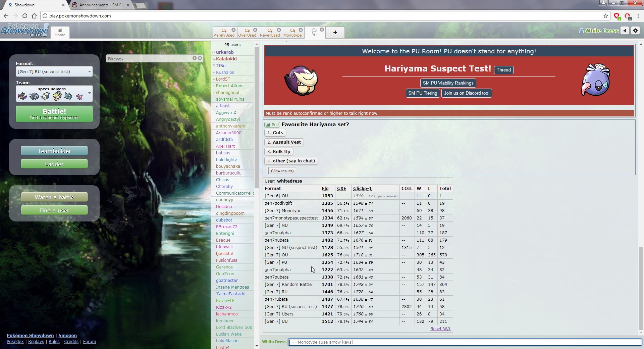The width and height of the screenshot is (644, 349).
Task: Expand the Team selector with specs noivern
Action: pyautogui.click(x=54, y=94)
